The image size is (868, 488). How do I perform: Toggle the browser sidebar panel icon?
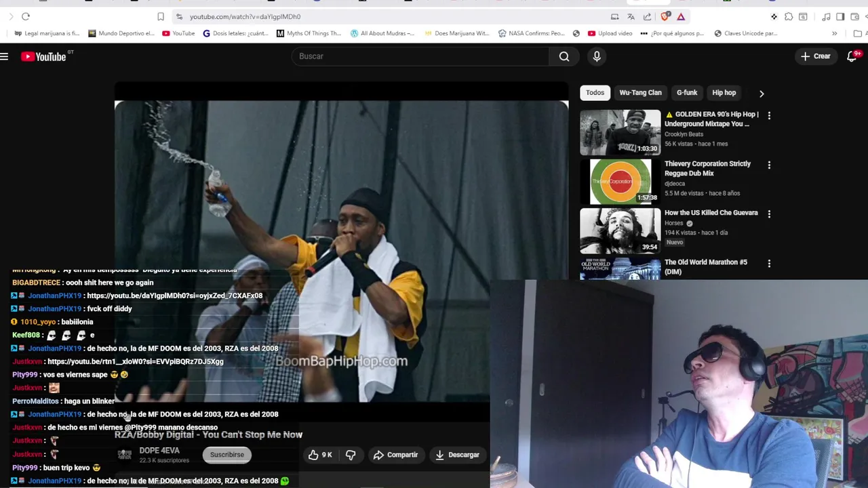click(840, 16)
